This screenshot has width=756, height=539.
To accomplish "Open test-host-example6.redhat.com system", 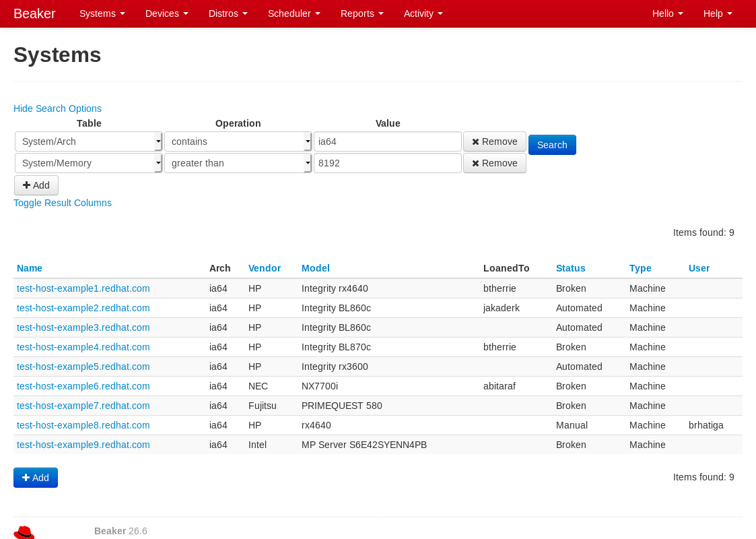I will [83, 386].
